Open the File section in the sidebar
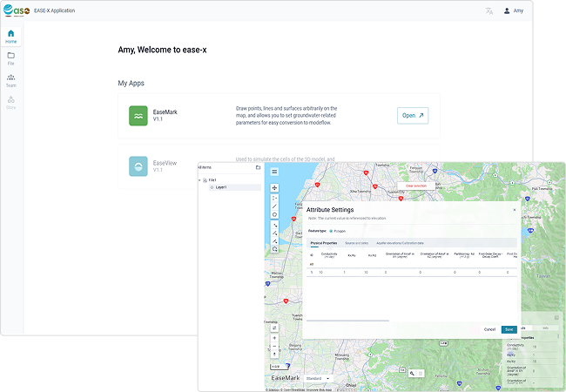 click(10, 58)
